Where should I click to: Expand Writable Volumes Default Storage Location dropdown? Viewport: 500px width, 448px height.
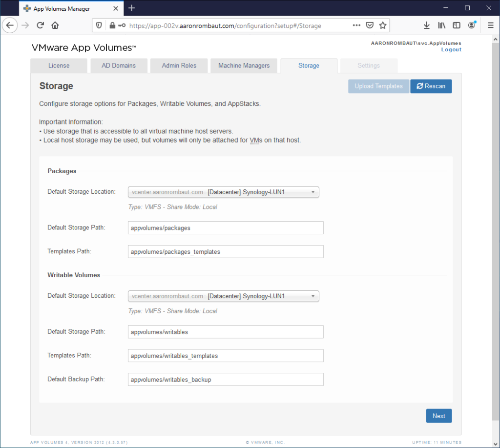coord(223,296)
